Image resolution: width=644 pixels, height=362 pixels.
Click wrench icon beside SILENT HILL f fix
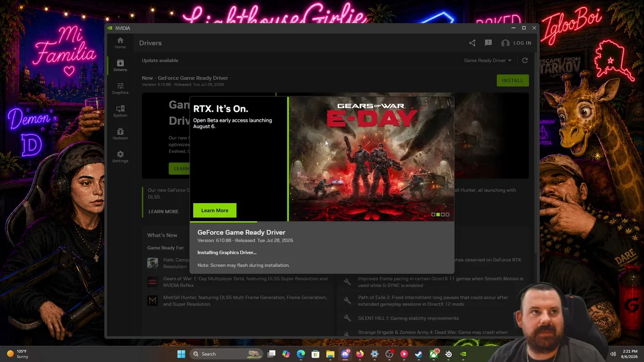click(x=347, y=318)
